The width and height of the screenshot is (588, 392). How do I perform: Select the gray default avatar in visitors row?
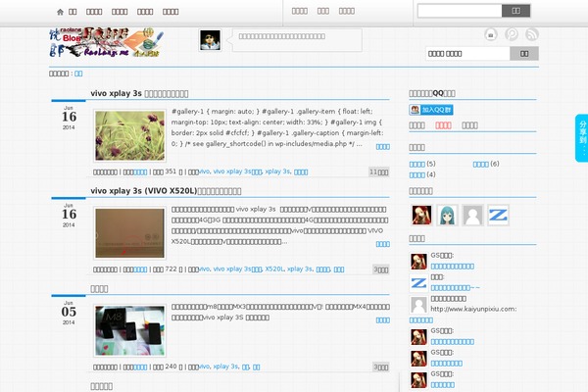click(472, 216)
